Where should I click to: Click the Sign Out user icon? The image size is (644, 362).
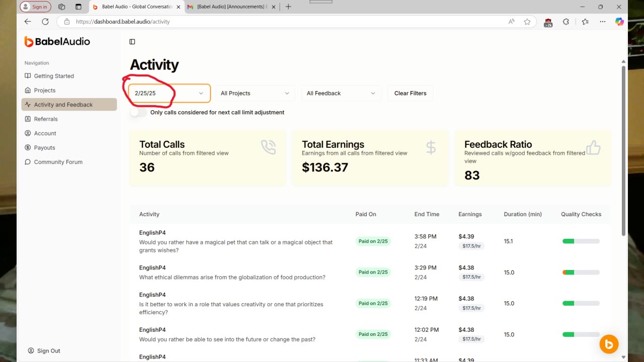click(31, 351)
